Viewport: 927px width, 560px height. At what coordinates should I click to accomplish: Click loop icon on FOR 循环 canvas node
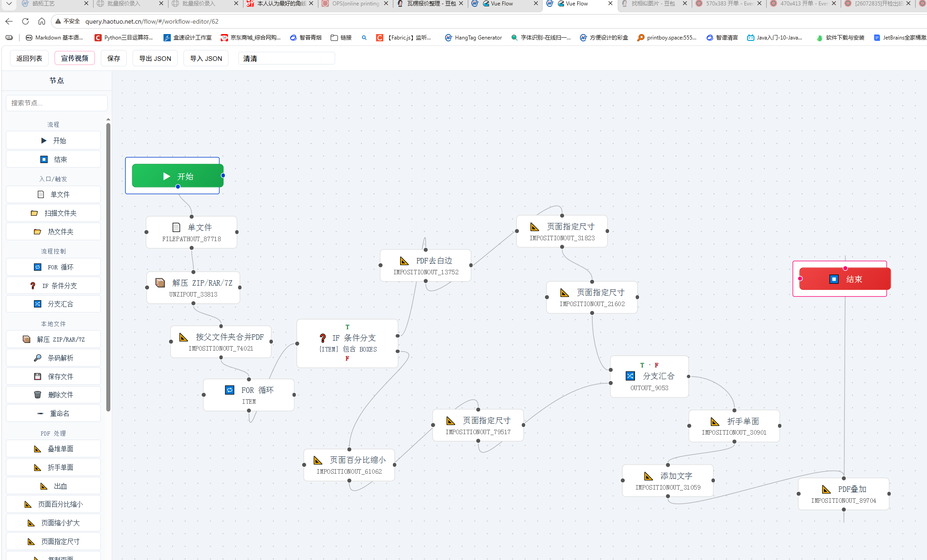[x=230, y=390]
